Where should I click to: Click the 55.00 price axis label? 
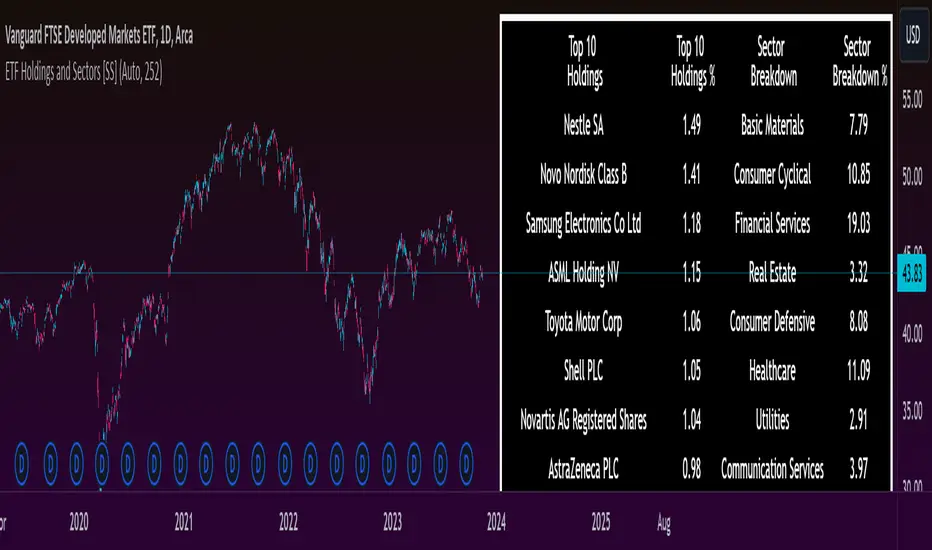(912, 100)
